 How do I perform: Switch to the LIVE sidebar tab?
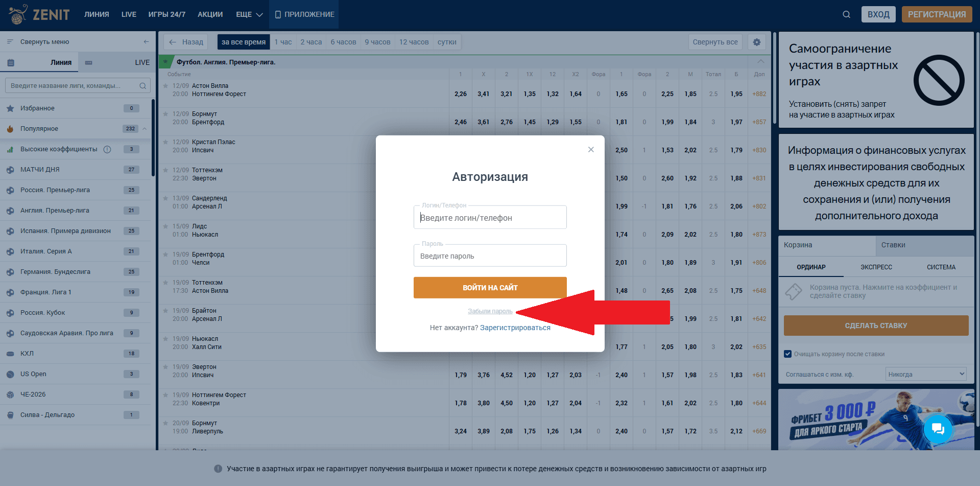click(x=117, y=62)
